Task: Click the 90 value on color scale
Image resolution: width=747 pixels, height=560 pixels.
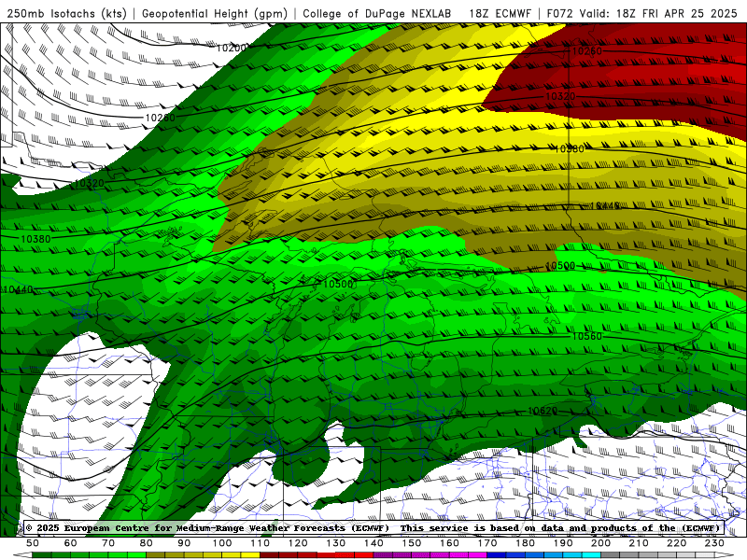Action: (184, 543)
